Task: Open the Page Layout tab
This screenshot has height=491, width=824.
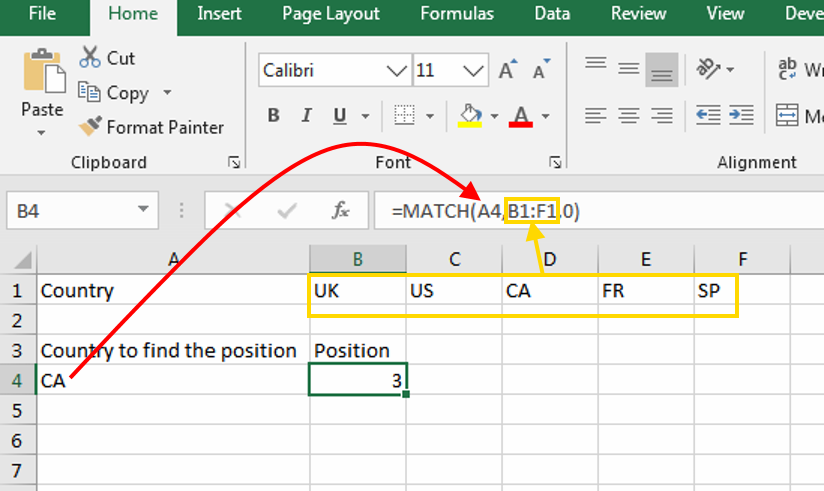Action: click(x=330, y=14)
